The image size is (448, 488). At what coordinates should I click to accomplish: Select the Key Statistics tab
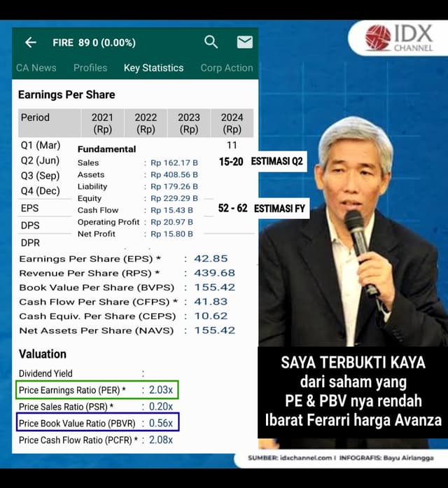click(153, 68)
